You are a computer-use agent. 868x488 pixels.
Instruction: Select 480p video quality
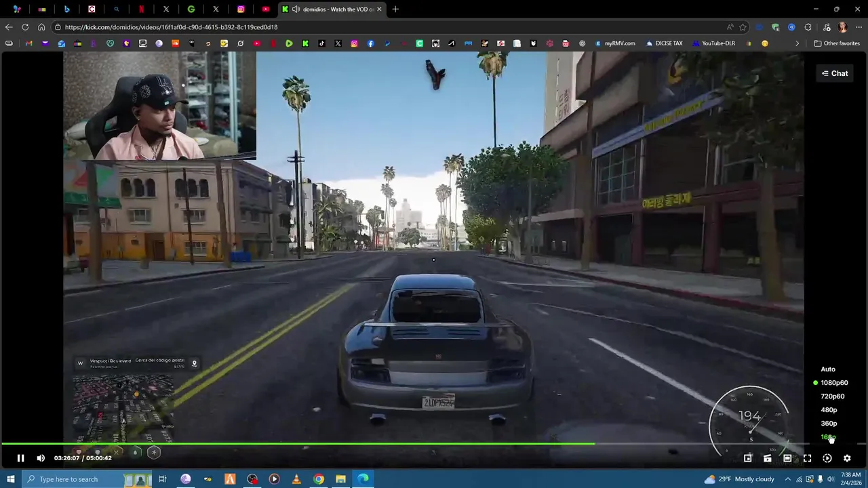[x=829, y=410]
